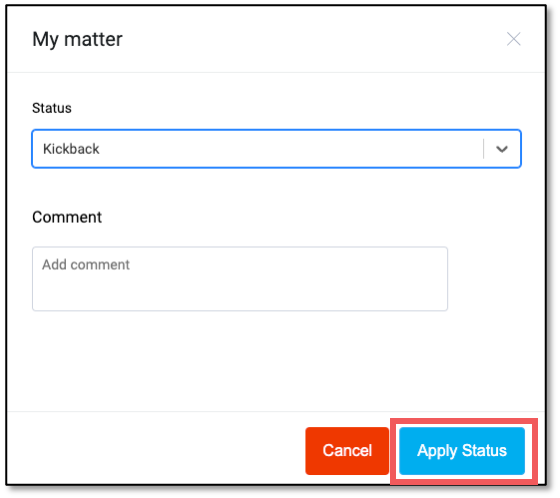
Task: Show status options via the down chevron
Action: tap(502, 149)
